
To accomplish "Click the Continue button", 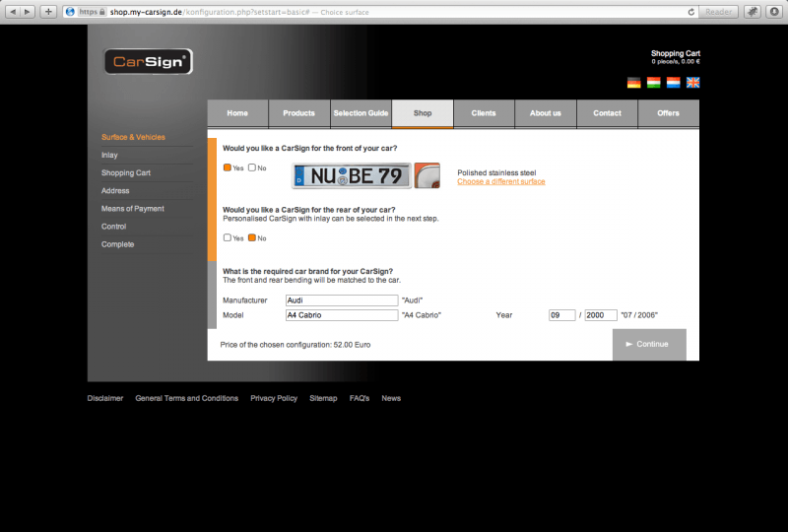I will click(649, 345).
